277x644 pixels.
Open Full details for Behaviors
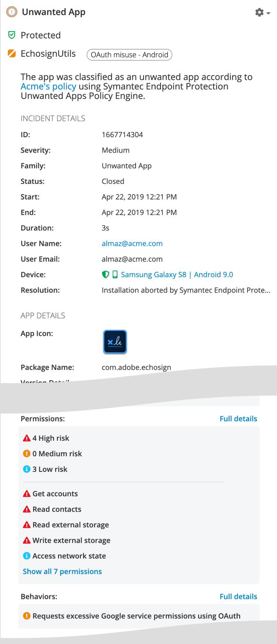click(238, 596)
